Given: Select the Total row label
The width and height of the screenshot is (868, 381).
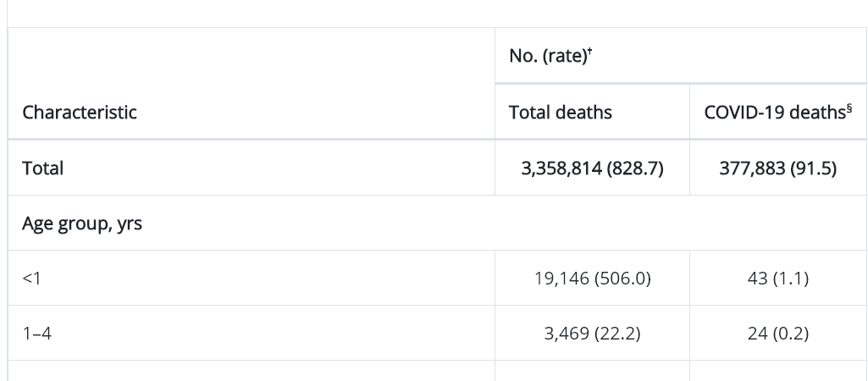Looking at the screenshot, I should pyautogui.click(x=42, y=168).
